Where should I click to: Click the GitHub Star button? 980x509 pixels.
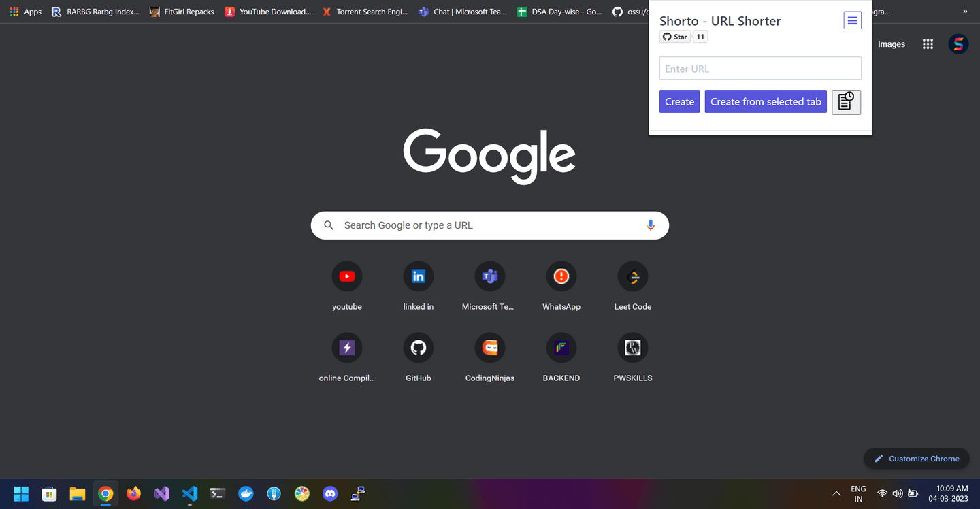point(675,37)
